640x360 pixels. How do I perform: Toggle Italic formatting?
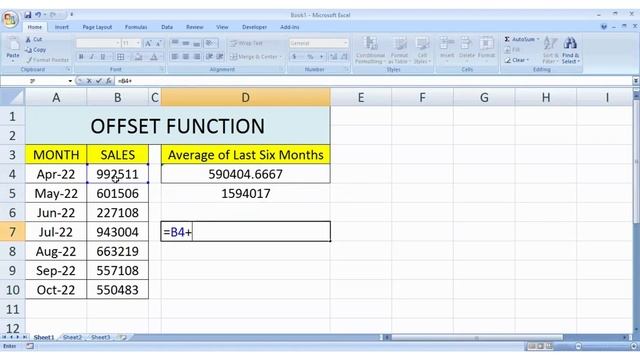tap(91, 57)
